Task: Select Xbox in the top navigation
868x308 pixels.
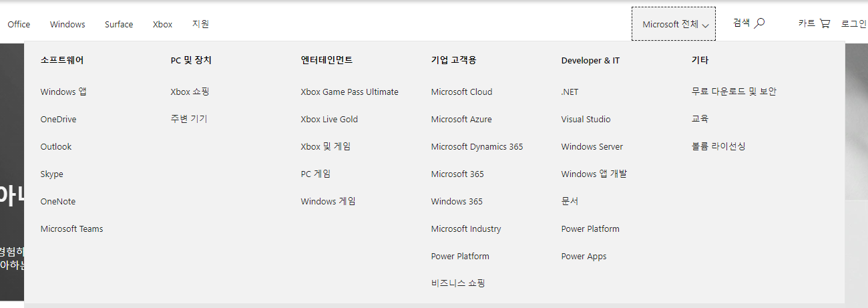Action: 162,24
